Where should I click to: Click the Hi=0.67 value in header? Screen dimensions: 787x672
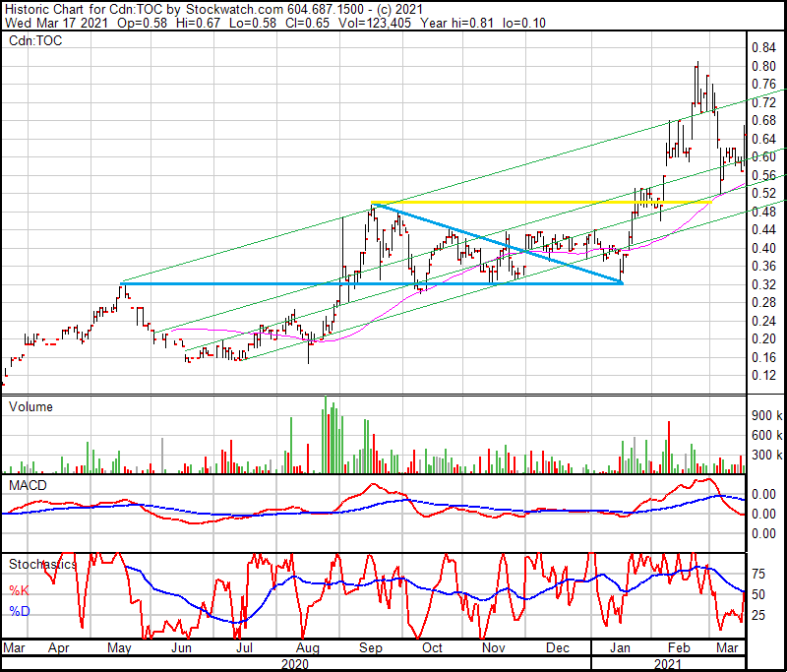coord(199,23)
